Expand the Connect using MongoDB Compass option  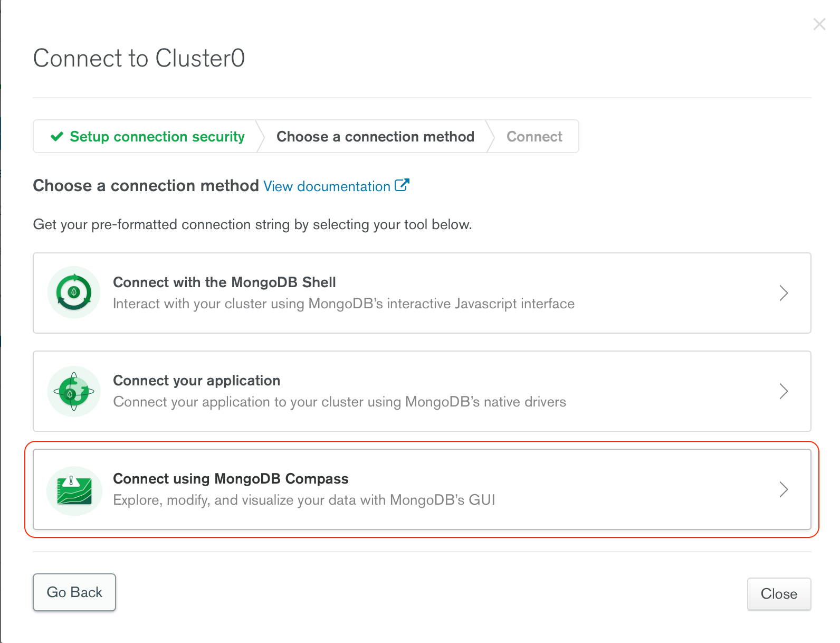[422, 489]
